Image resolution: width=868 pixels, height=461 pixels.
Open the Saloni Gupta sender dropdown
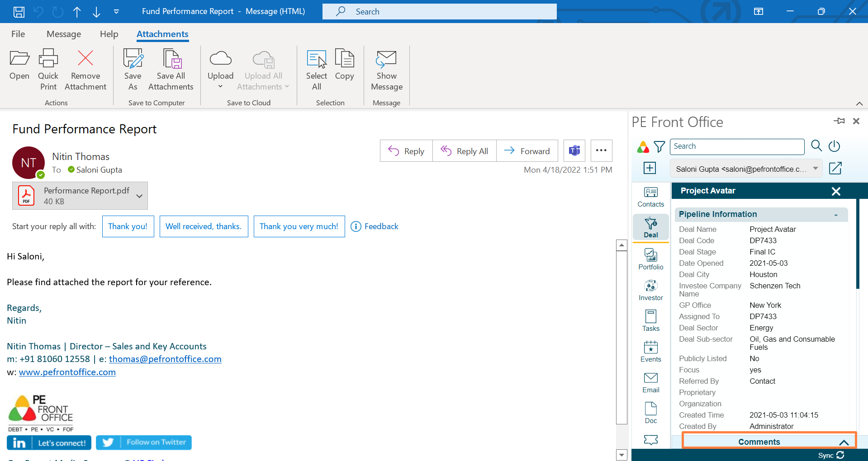coord(815,169)
